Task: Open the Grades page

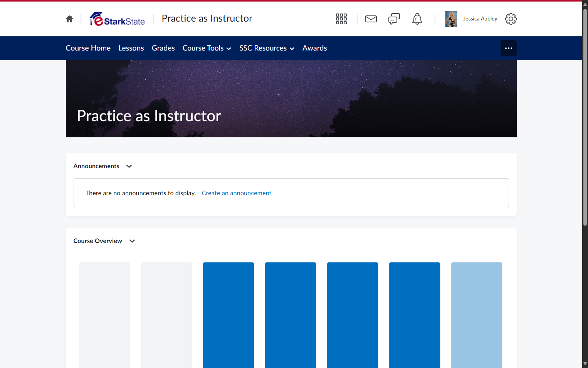Action: click(163, 48)
